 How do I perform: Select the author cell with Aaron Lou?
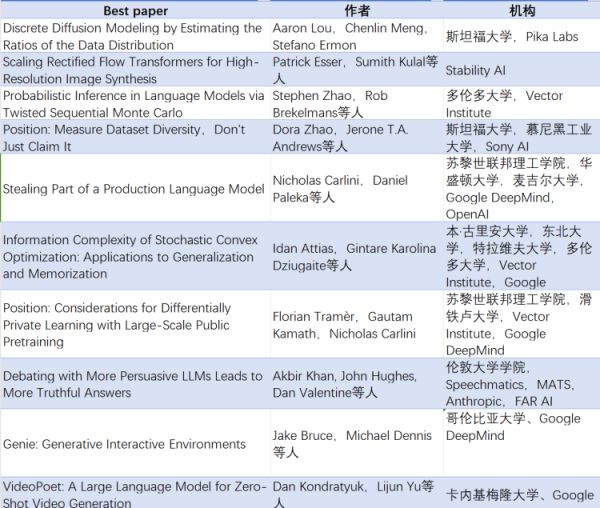pos(355,37)
